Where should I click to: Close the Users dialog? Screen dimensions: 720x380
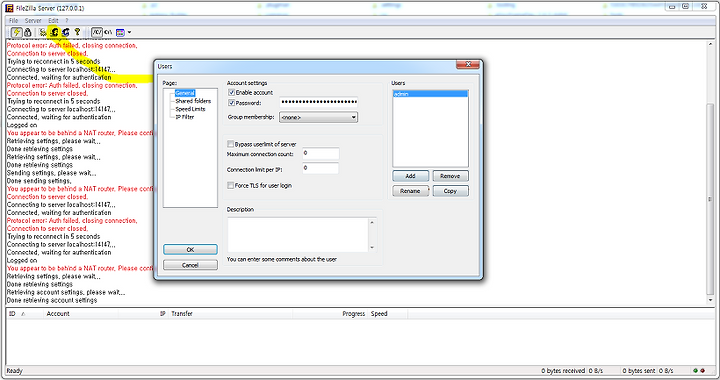(x=468, y=65)
